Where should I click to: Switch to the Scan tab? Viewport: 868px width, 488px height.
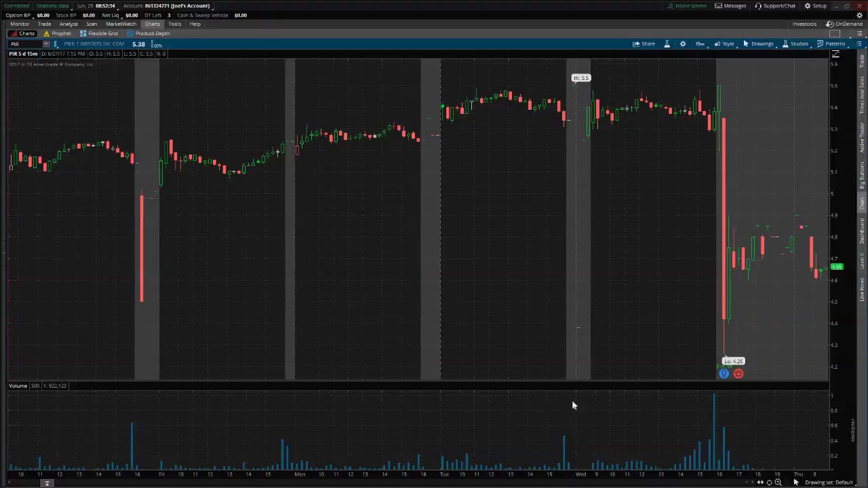coord(92,24)
